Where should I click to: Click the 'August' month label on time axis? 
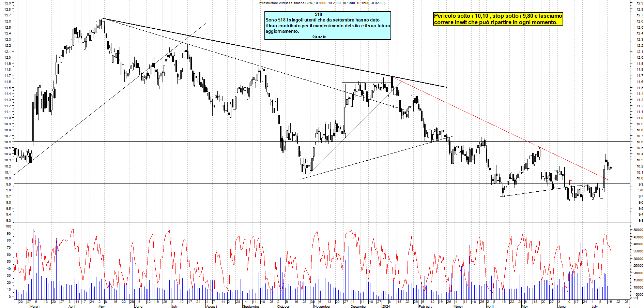pyautogui.click(x=211, y=306)
